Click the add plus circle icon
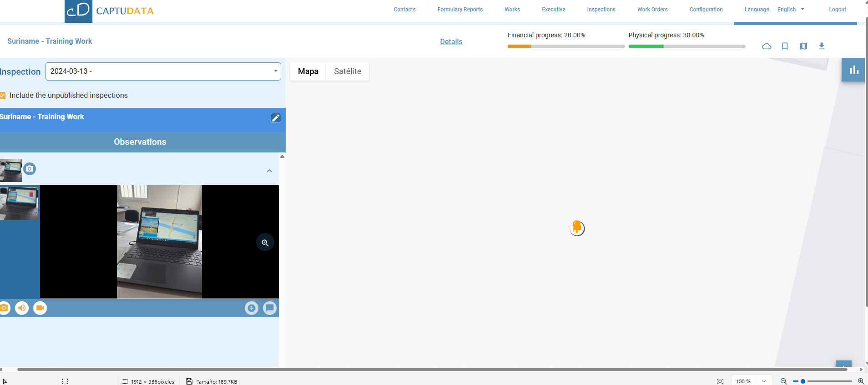Screen dimensions: 868x385 (x=252, y=308)
